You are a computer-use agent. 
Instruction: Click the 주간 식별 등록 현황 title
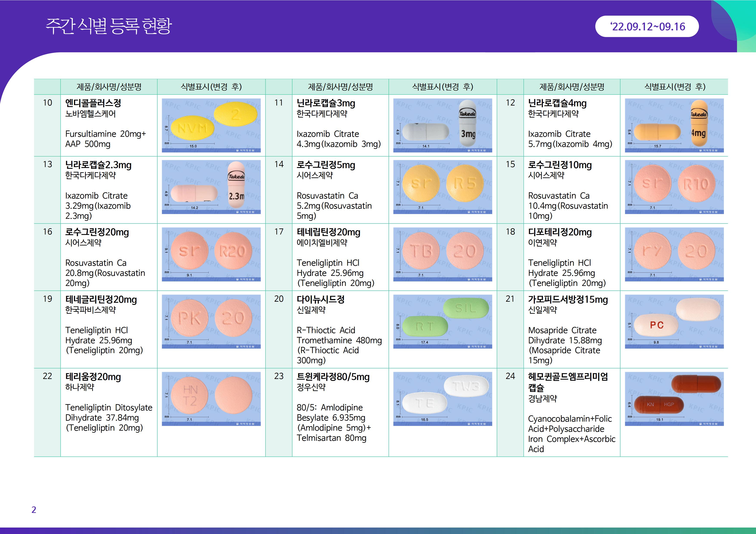click(109, 26)
